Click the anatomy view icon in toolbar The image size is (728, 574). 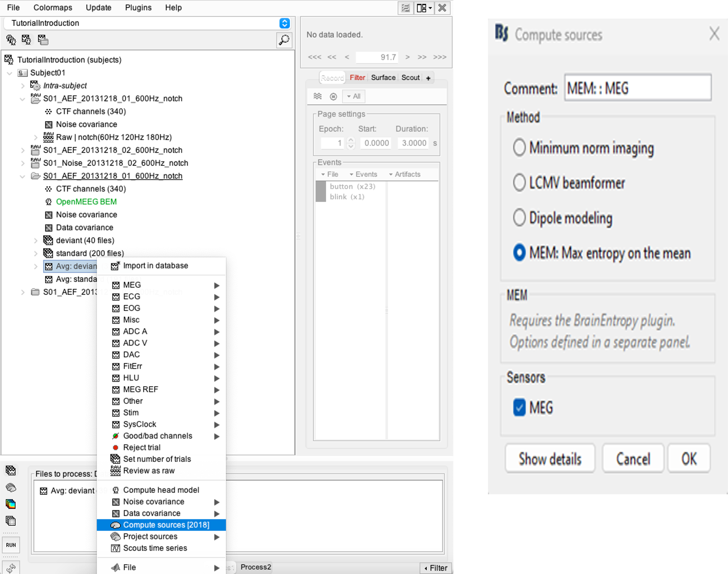pyautogui.click(x=11, y=40)
